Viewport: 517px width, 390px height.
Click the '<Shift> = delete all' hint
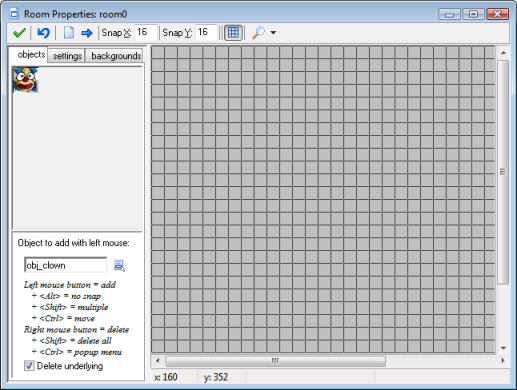[72, 340]
